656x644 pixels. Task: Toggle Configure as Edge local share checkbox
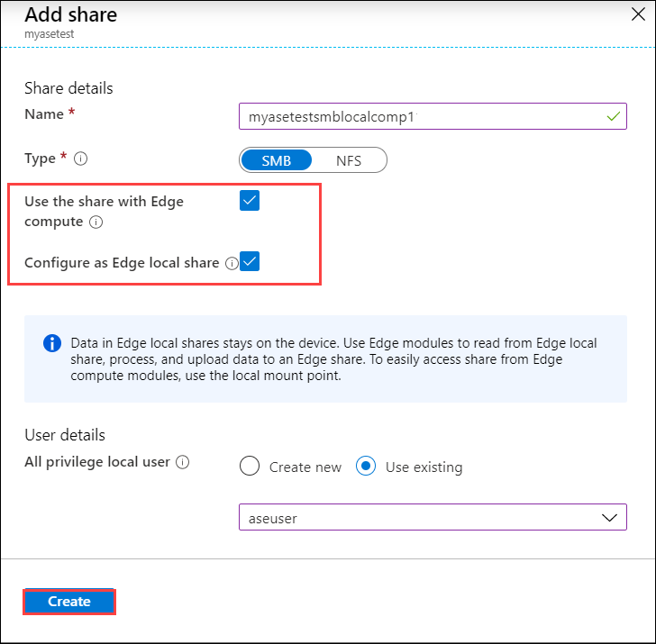[x=251, y=262]
